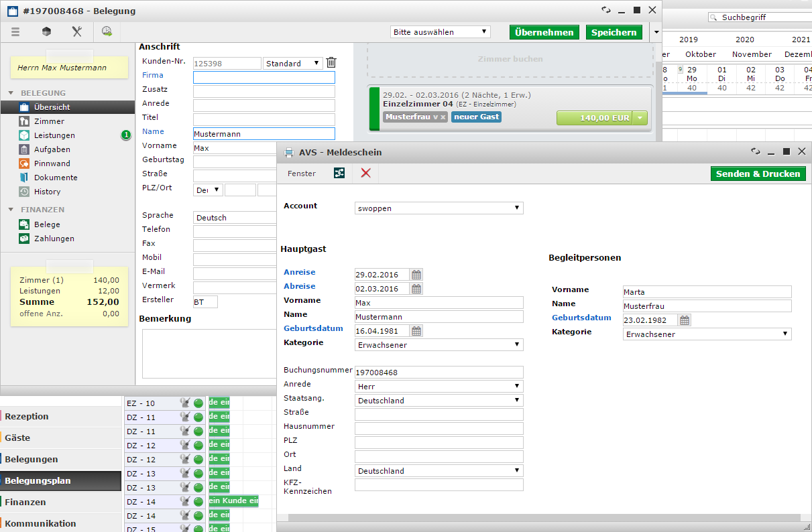Open the country dropdown in the PLZ/Ort row
The height and width of the screenshot is (532, 812).
point(209,190)
